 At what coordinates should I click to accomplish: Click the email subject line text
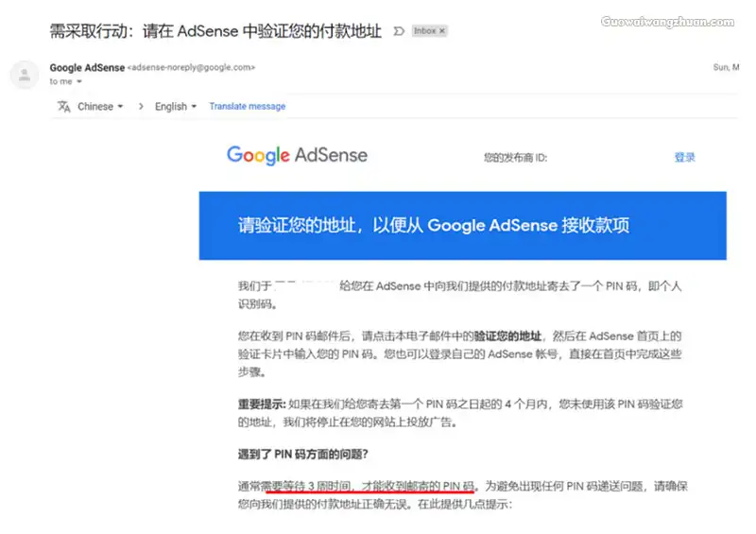(215, 31)
